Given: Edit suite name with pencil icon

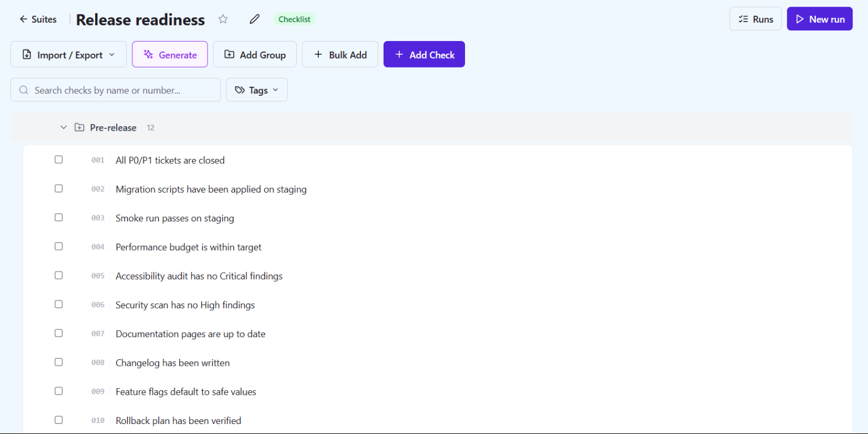Looking at the screenshot, I should (255, 19).
